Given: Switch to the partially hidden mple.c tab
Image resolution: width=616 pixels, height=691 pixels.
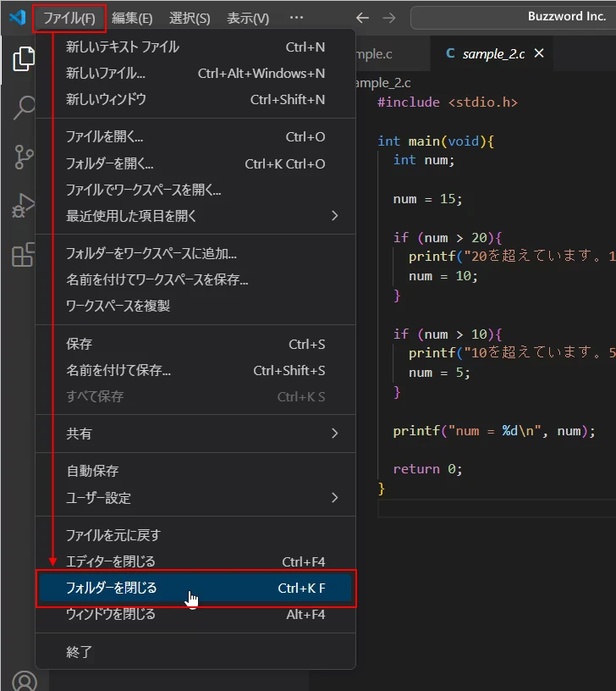Looking at the screenshot, I should 393,53.
